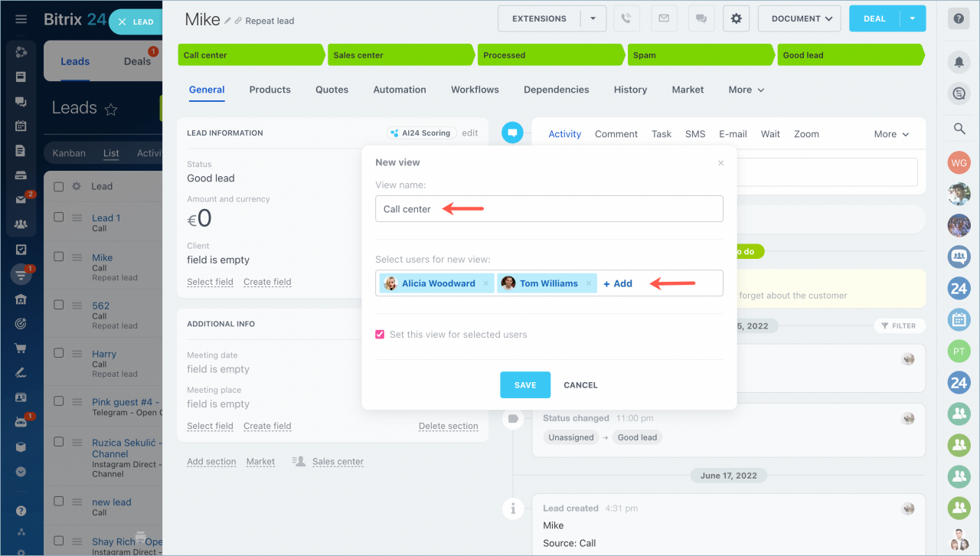Image resolution: width=980 pixels, height=556 pixels.
Task: Open the chat bubbles icon in header
Action: point(701,18)
